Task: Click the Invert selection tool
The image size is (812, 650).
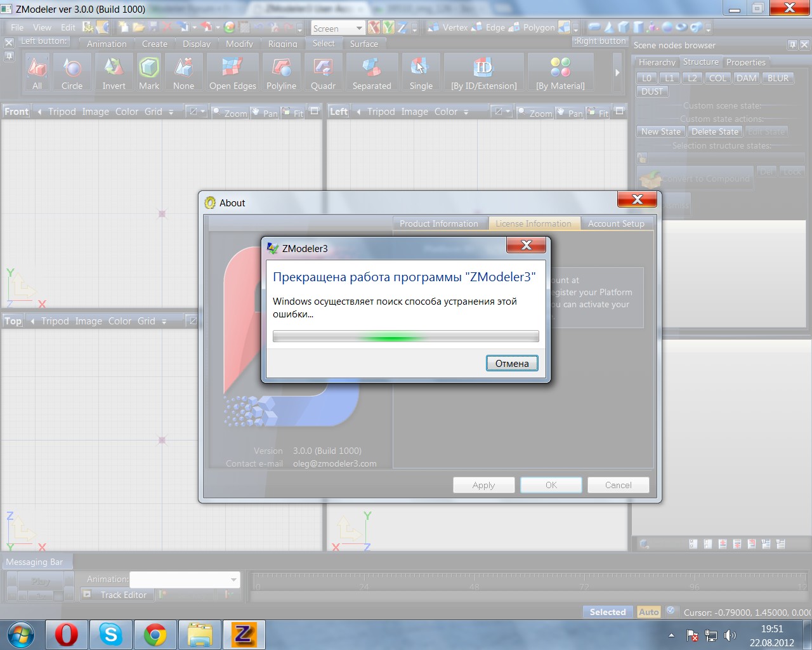Action: point(114,73)
